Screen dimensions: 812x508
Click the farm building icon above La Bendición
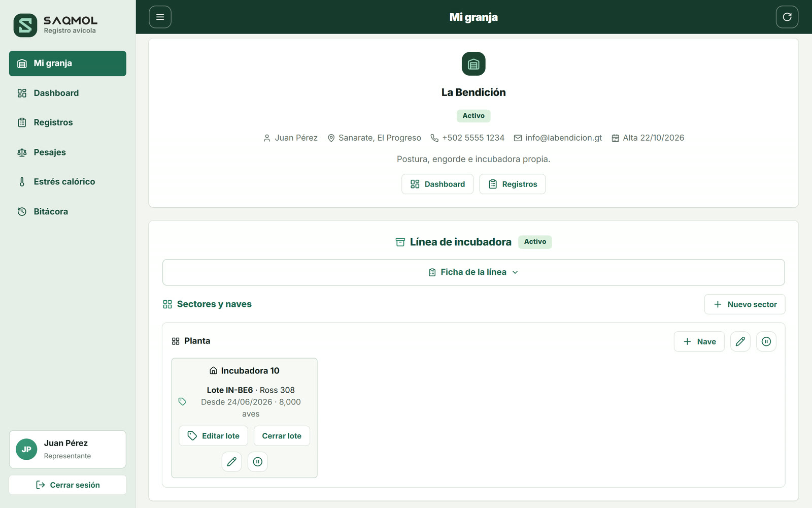(473, 64)
